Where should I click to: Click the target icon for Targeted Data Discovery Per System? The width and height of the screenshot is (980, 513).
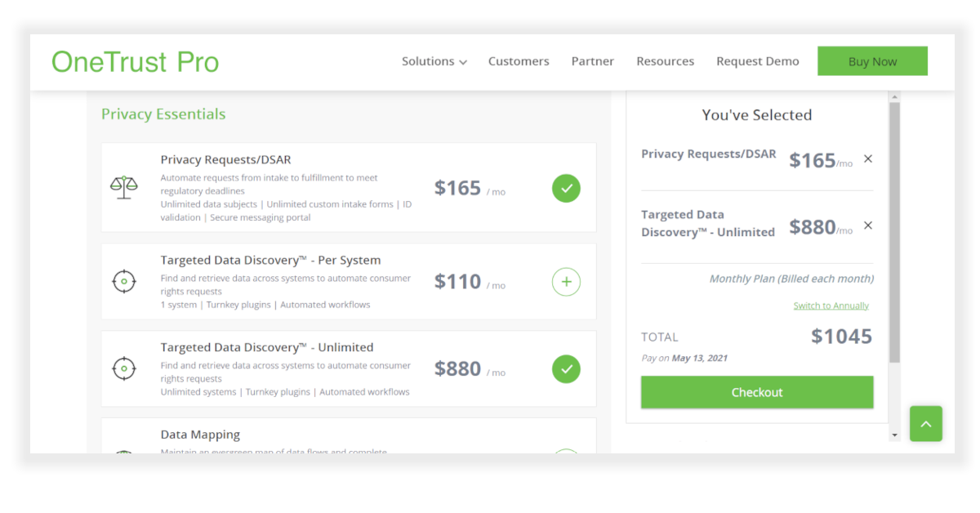coord(124,282)
